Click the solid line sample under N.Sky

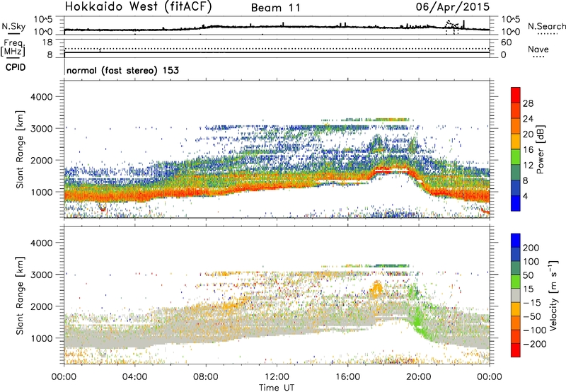pos(13,33)
